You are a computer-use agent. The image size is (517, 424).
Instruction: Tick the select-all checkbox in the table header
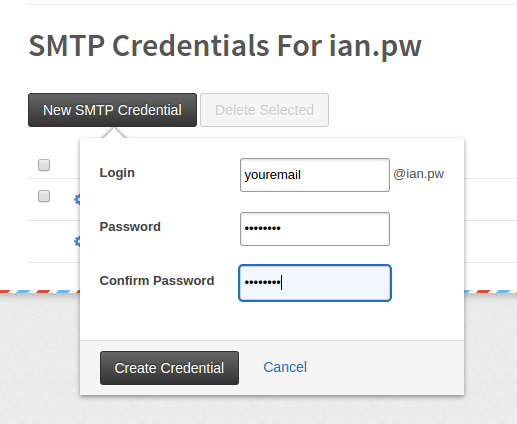[x=44, y=165]
